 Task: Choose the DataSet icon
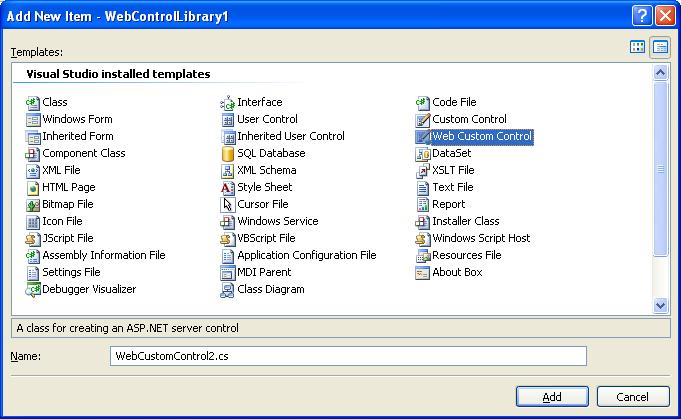pyautogui.click(x=423, y=154)
